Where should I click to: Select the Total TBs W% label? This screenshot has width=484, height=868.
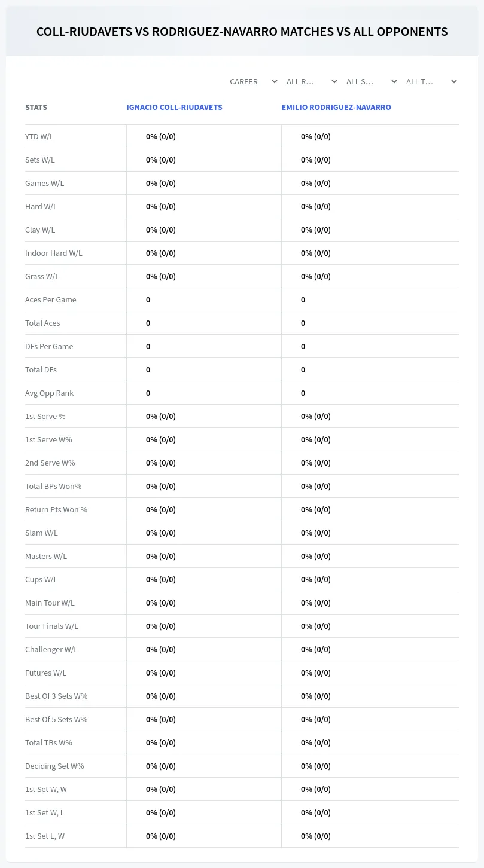tap(48, 742)
